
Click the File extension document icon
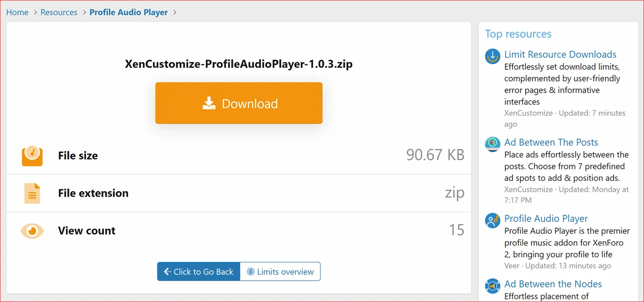click(32, 193)
